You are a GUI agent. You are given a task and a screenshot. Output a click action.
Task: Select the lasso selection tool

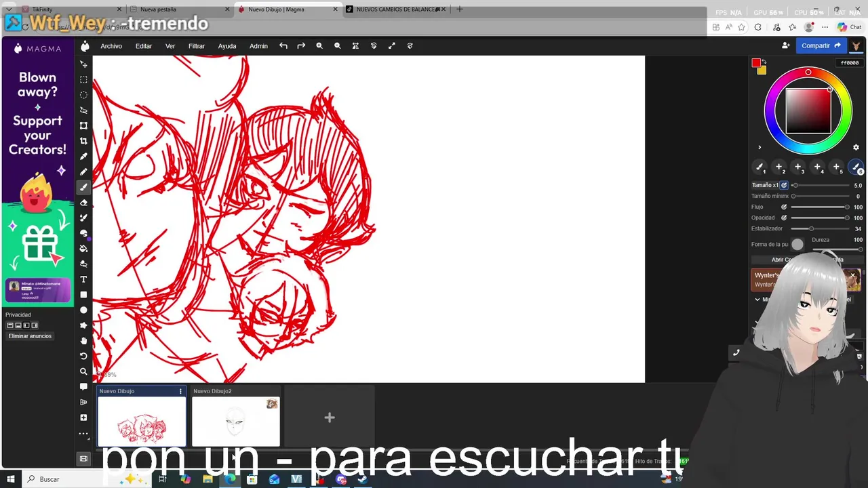[x=83, y=110]
